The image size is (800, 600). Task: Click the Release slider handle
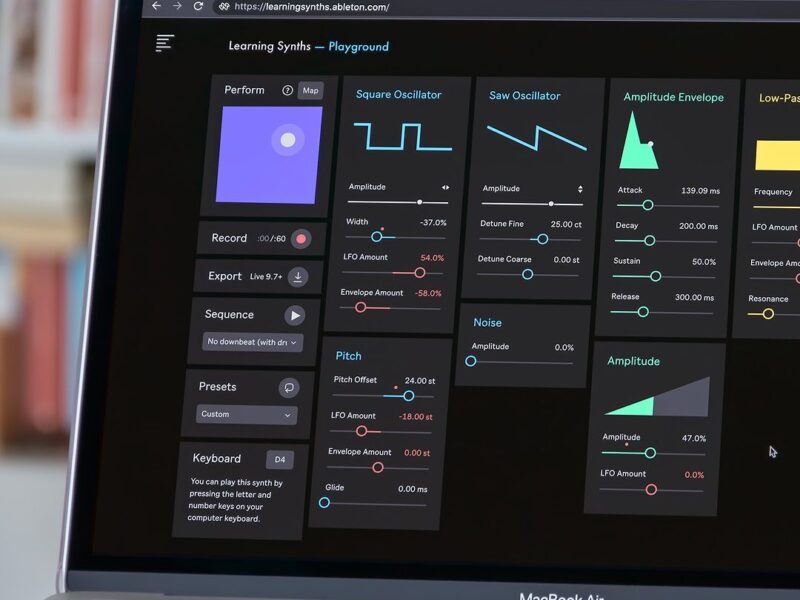[x=643, y=312]
